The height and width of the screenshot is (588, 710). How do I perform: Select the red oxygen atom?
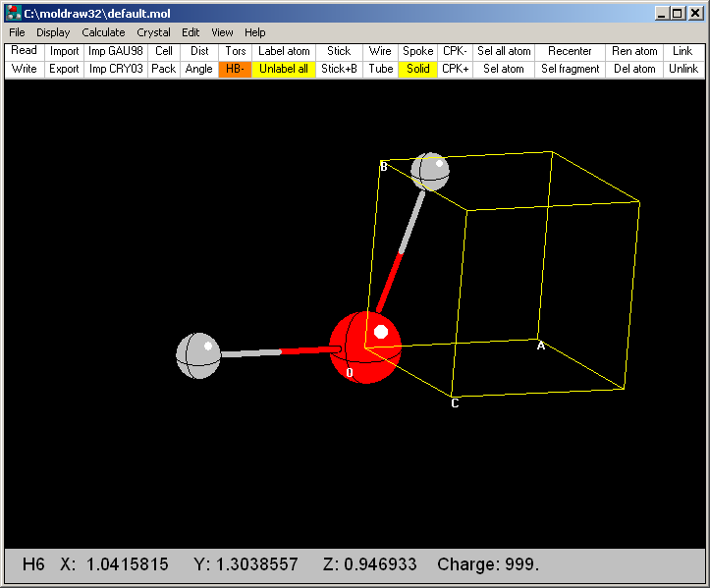click(365, 347)
